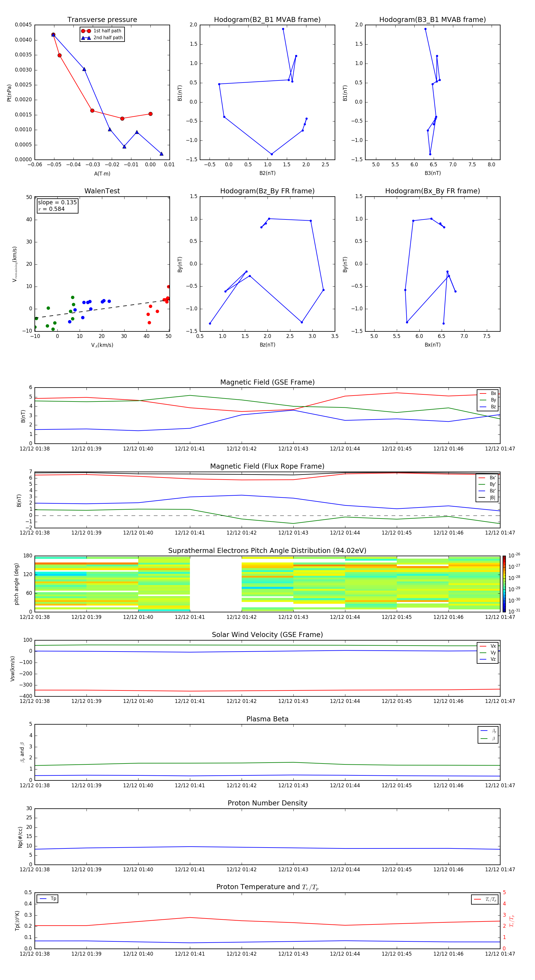Click 'Bx' legend entry in GSE magnetic field plot
Screen dimensions: 535x980
[x=488, y=393]
